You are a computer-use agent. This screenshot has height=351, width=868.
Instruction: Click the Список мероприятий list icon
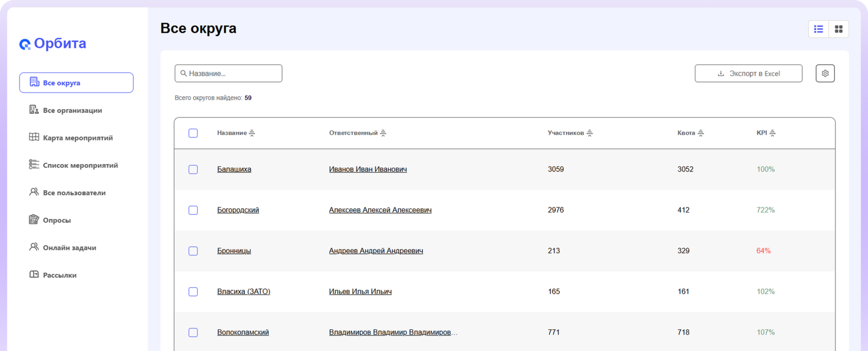click(34, 164)
